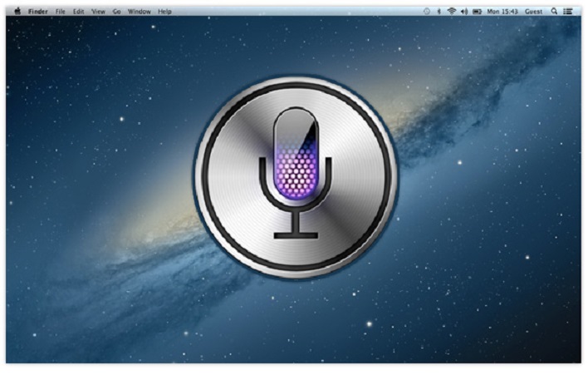Open the Wi-Fi status menu
Screen dimensions: 588x375
[452, 12]
